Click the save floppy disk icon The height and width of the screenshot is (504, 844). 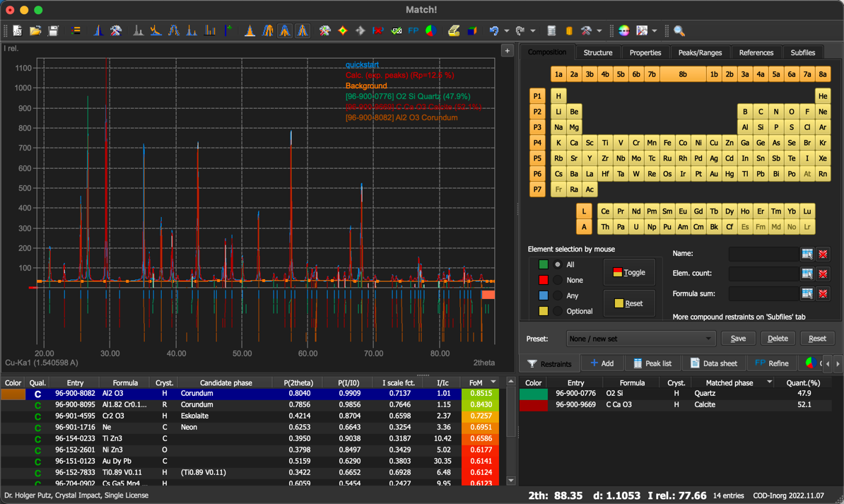pos(53,30)
